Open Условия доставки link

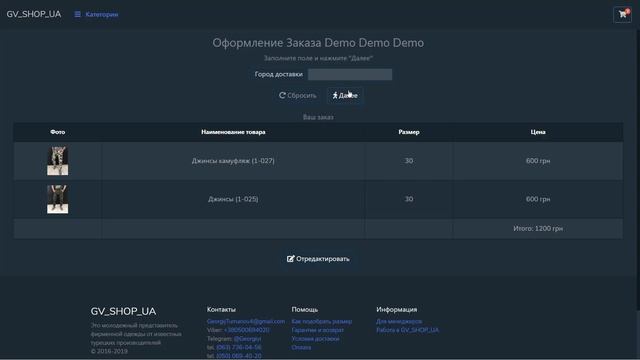click(315, 338)
